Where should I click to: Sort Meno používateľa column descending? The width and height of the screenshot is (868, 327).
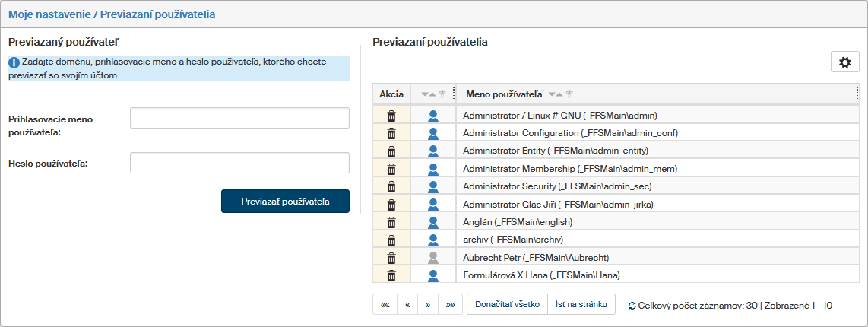click(x=552, y=94)
